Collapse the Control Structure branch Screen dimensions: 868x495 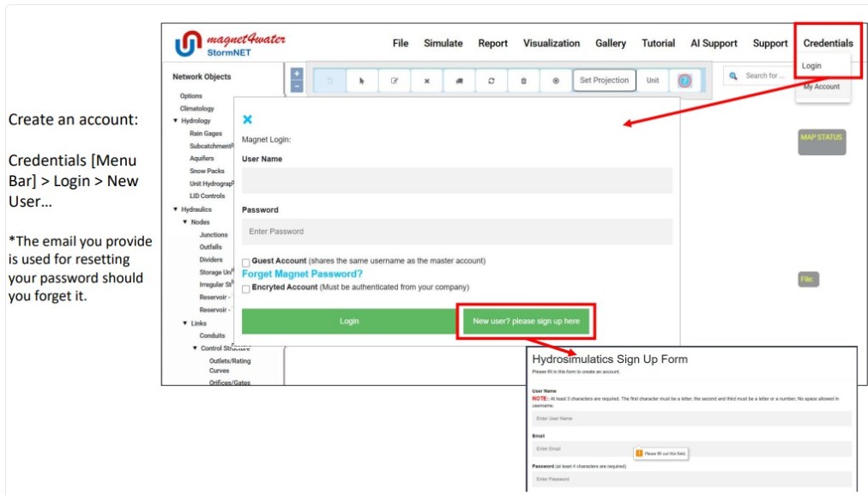(x=195, y=348)
